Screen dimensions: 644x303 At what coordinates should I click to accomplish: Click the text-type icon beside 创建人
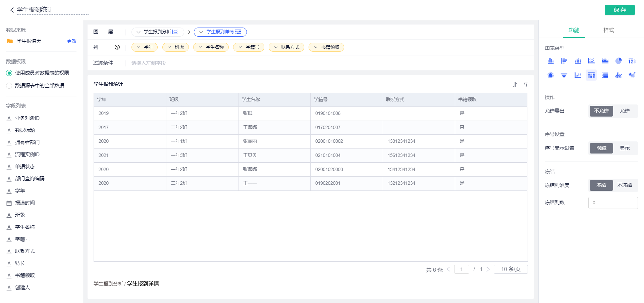[x=9, y=288]
